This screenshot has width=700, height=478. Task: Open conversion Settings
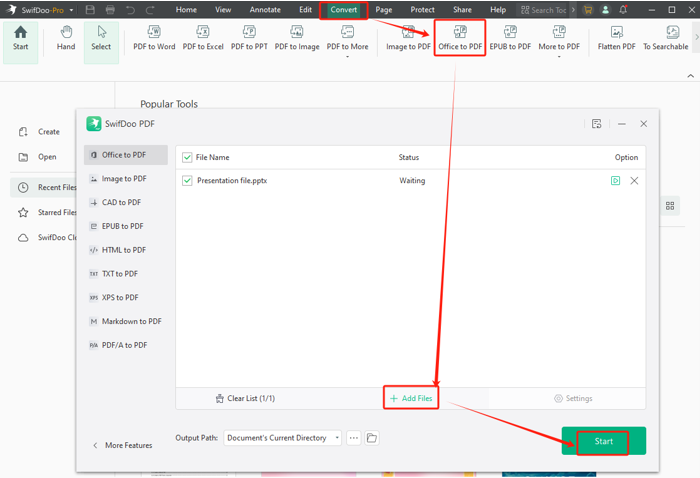[573, 399]
